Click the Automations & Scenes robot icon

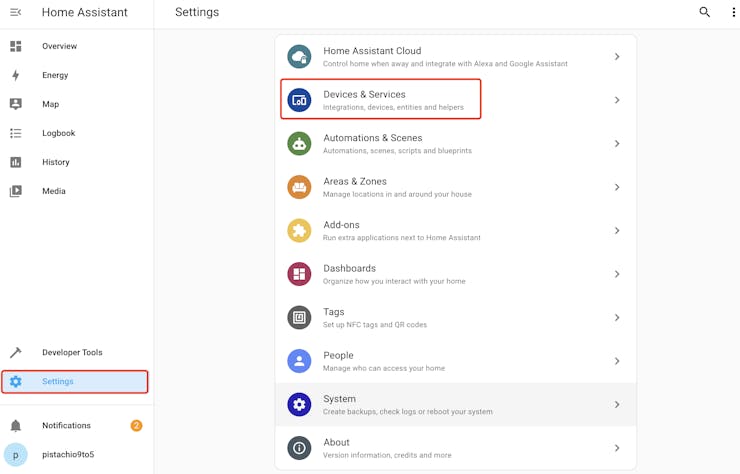[x=299, y=144]
